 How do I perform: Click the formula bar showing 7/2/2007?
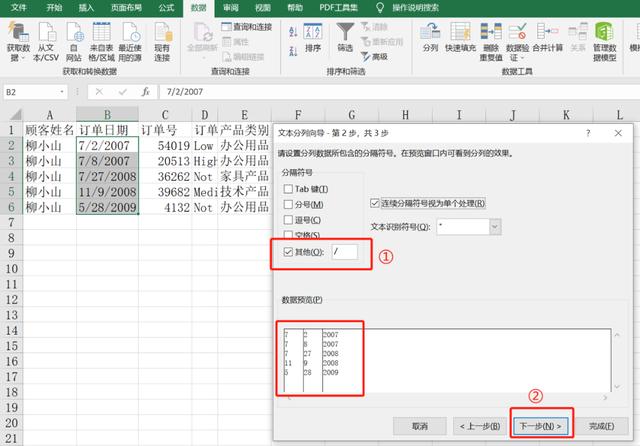[400, 92]
